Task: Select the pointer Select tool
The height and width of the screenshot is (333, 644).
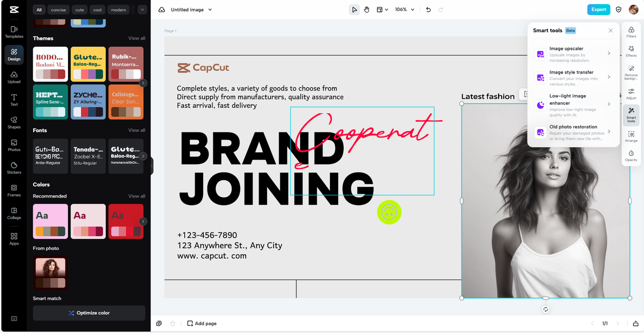Action: tap(354, 10)
